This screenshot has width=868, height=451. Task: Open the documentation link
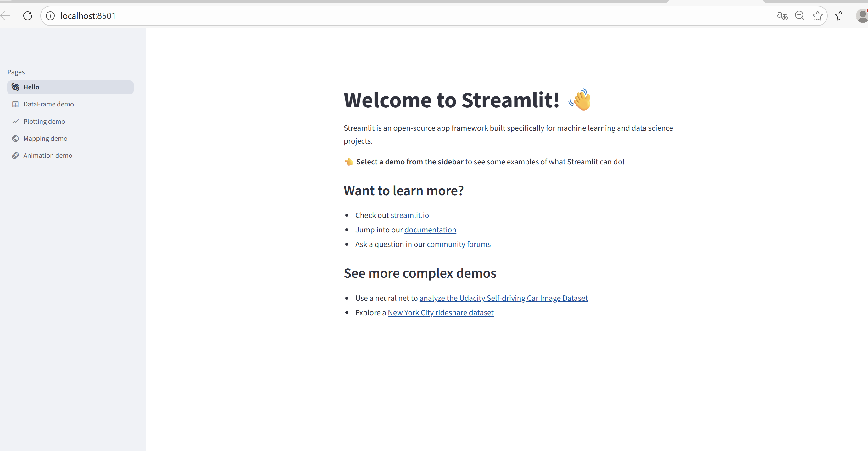[x=430, y=230]
